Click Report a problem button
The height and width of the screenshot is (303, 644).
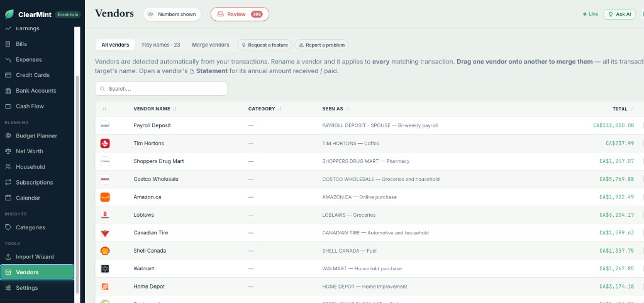click(x=322, y=45)
